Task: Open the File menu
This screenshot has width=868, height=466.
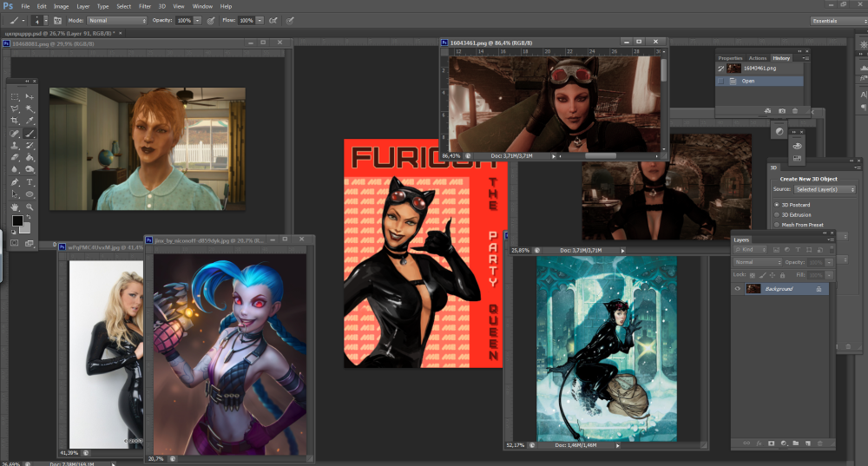Action: (x=25, y=6)
